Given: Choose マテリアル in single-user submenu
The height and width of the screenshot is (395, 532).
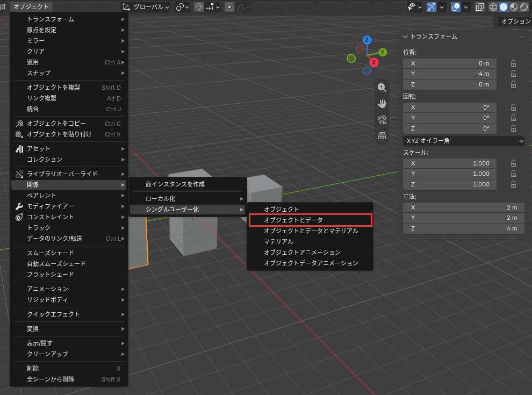Looking at the screenshot, I should (311, 242).
